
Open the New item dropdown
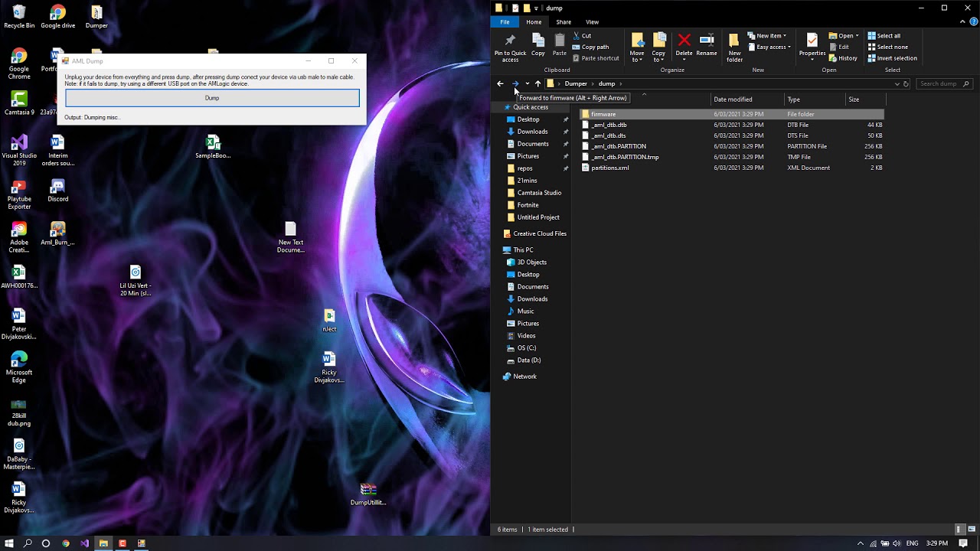pos(767,36)
